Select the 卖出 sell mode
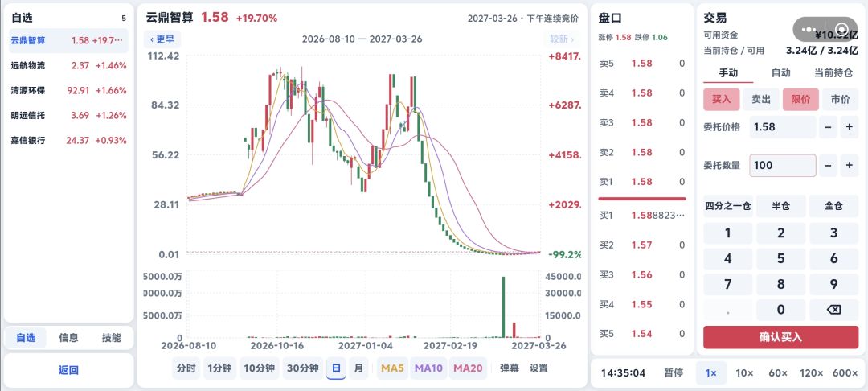Viewport: 868px width, 391px height. pyautogui.click(x=760, y=99)
